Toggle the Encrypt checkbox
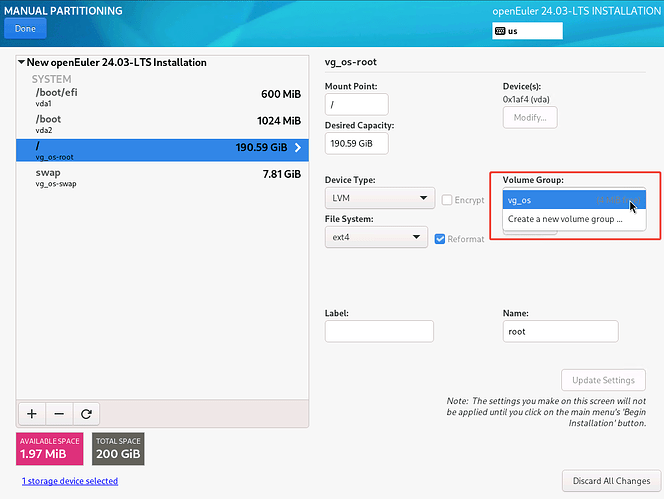Viewport: 664px width, 499px height. tap(448, 199)
